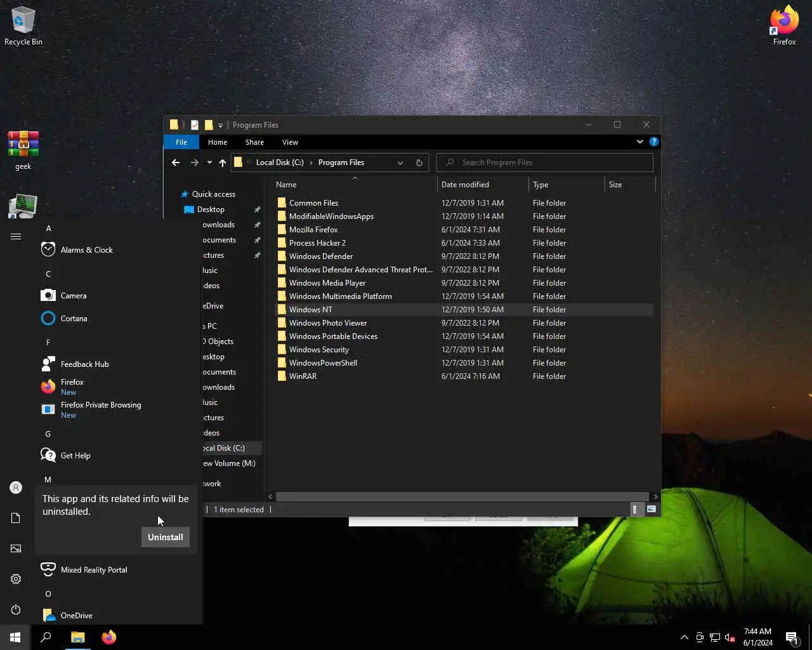Open Settings gear in Start sidebar

(16, 579)
